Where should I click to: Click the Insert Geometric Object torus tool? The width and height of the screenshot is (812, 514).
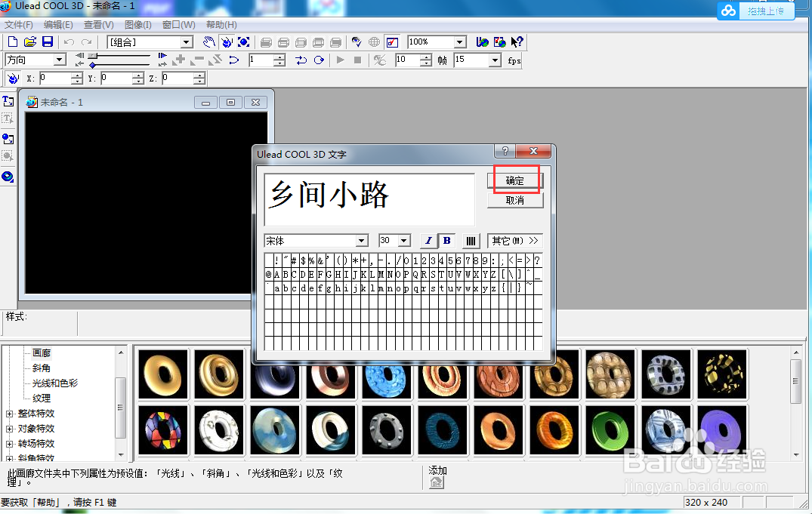[8, 177]
